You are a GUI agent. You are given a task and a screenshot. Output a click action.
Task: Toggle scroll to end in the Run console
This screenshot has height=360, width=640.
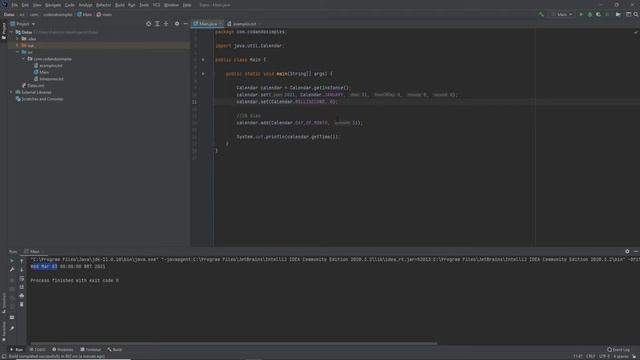(22, 287)
